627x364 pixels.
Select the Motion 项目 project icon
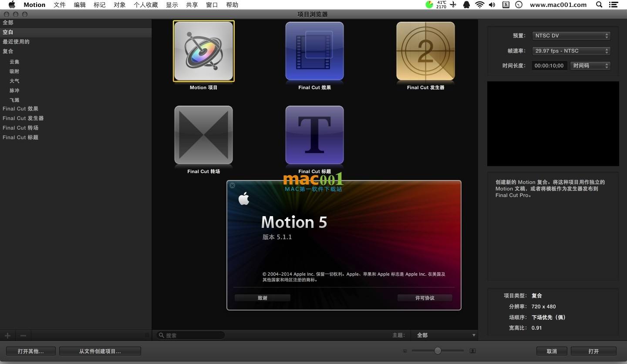tap(204, 51)
